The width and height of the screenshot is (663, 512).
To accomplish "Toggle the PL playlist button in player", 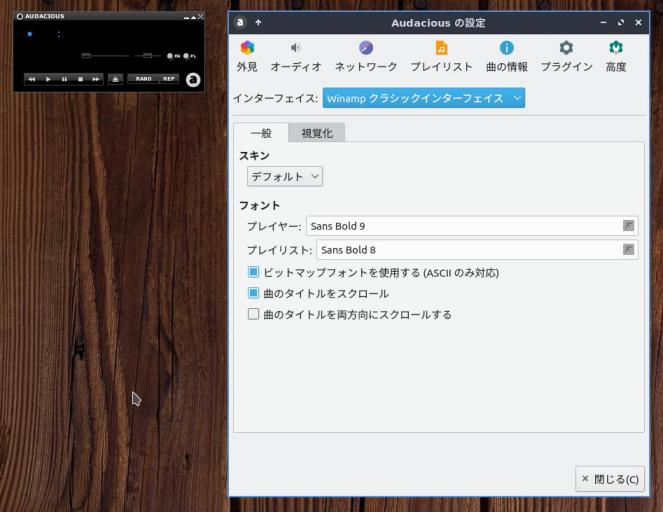I will [x=189, y=56].
